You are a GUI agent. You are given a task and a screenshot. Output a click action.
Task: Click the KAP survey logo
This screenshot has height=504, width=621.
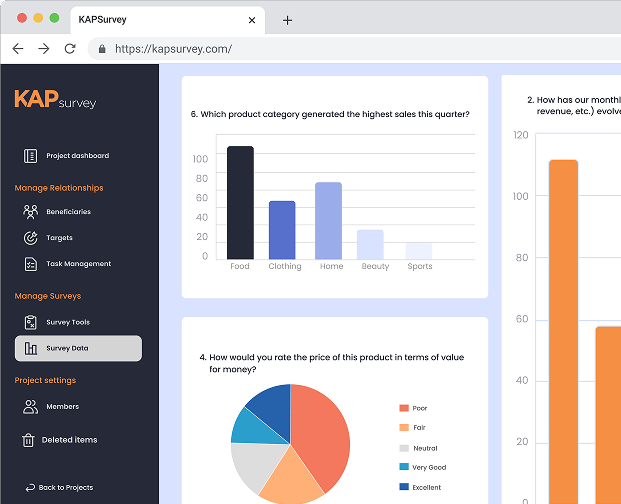pos(55,99)
